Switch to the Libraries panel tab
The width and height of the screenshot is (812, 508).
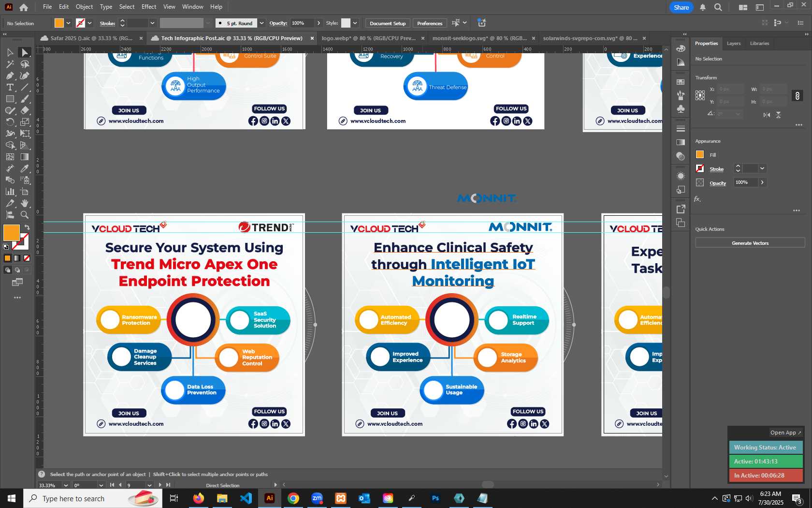[x=759, y=44]
